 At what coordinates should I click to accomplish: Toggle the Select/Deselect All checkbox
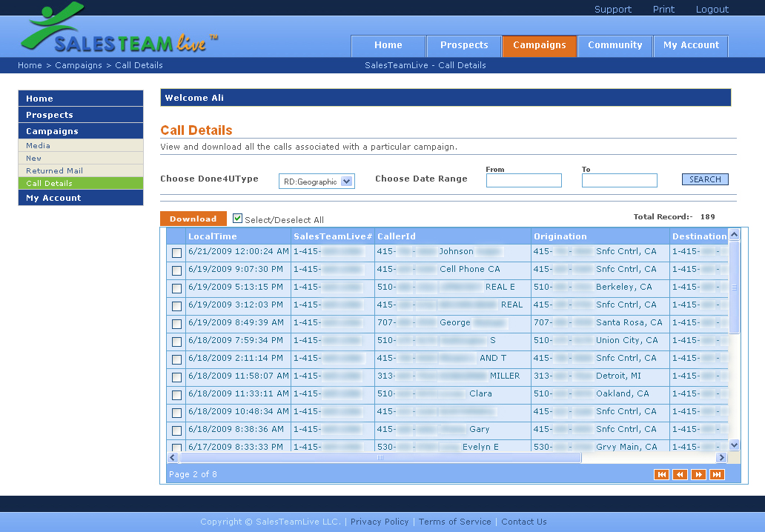[238, 219]
